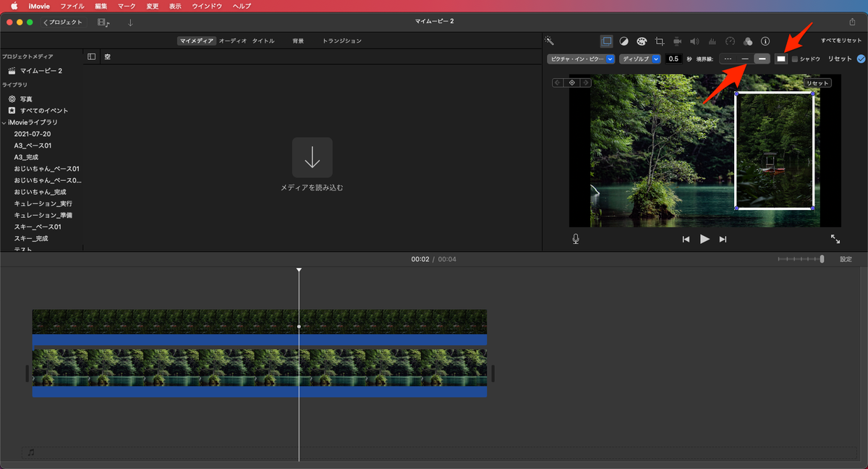Switch to タイトル tab
The width and height of the screenshot is (868, 469).
tap(263, 41)
